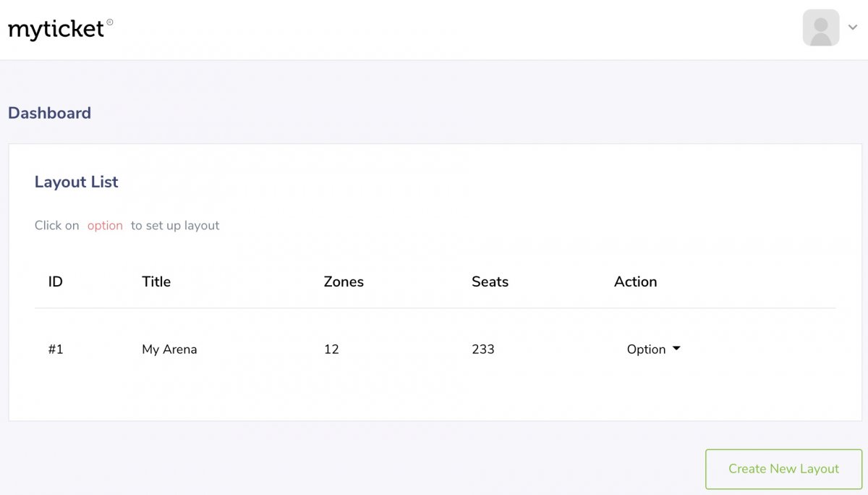Click the Zones column header
868x495 pixels.
click(x=344, y=282)
